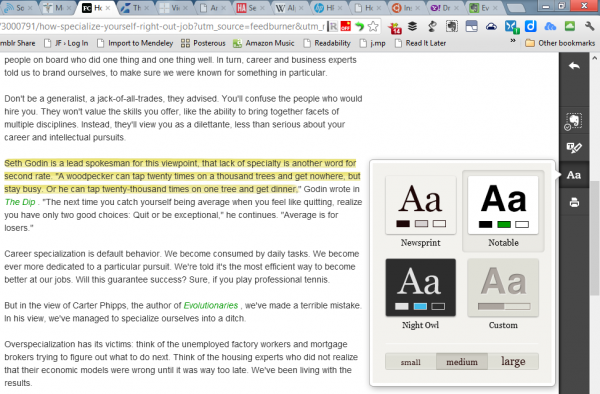
Task: Click the Clearly desk lamp extension icon
Action: point(432,26)
